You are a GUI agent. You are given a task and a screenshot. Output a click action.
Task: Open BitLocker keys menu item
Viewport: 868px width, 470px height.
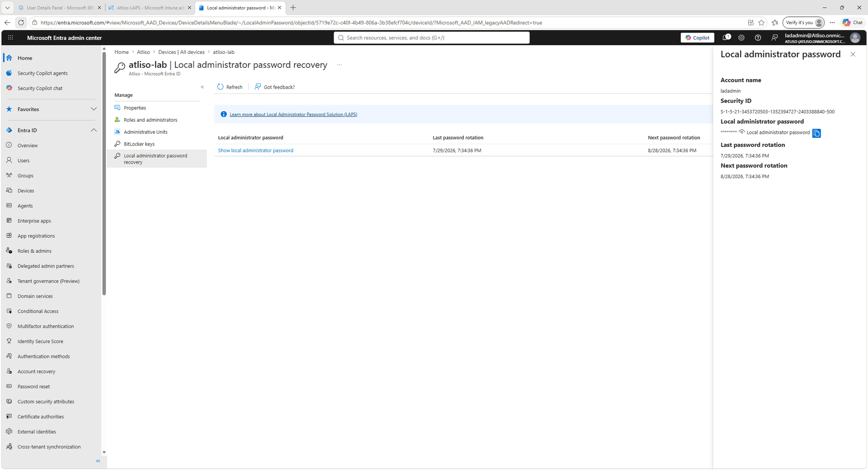pos(139,144)
